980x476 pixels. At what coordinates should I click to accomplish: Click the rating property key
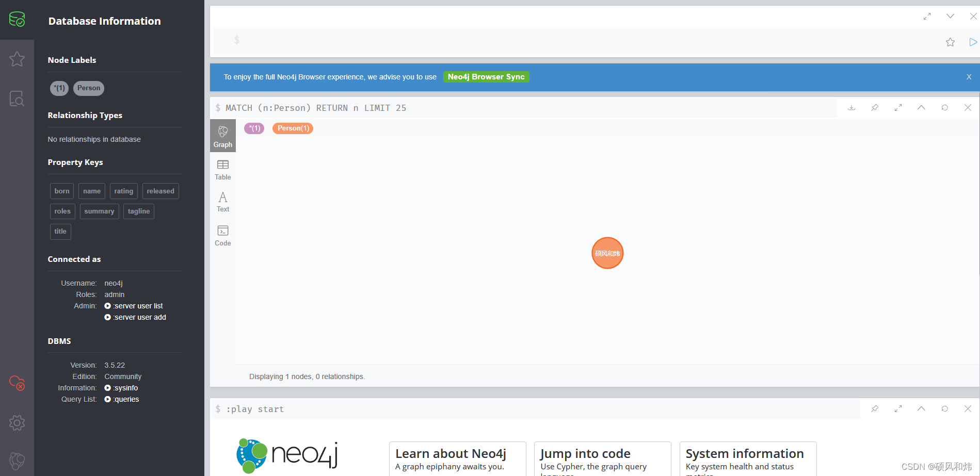[124, 191]
